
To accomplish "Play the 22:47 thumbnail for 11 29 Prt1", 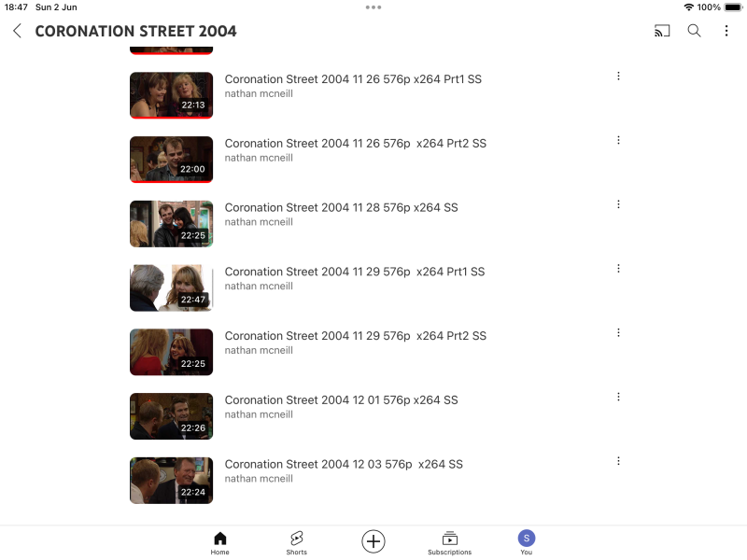I will [172, 288].
